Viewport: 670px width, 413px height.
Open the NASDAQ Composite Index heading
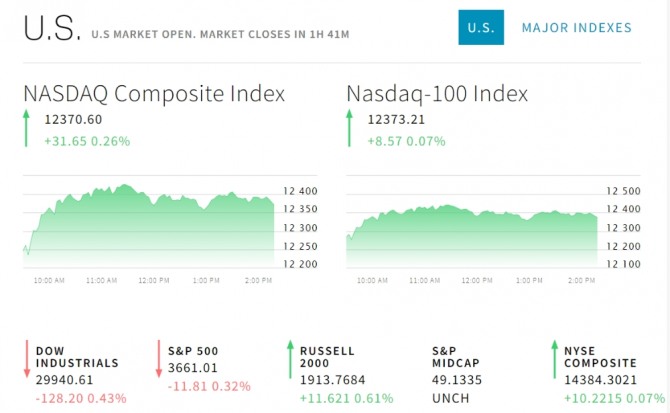click(x=154, y=93)
